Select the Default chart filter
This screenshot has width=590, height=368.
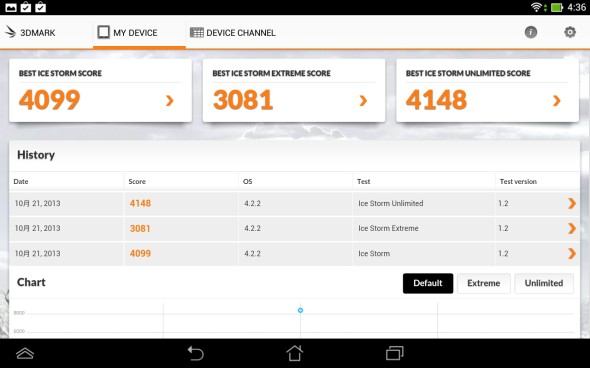(428, 283)
